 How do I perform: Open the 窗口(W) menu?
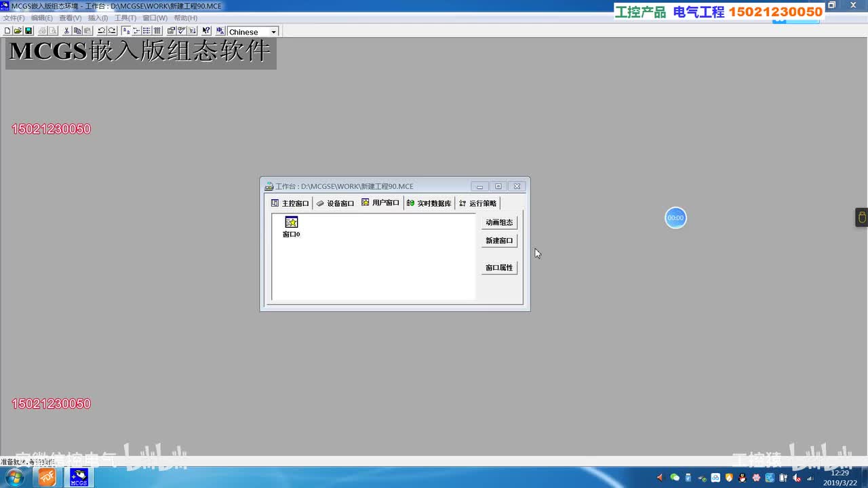click(155, 18)
